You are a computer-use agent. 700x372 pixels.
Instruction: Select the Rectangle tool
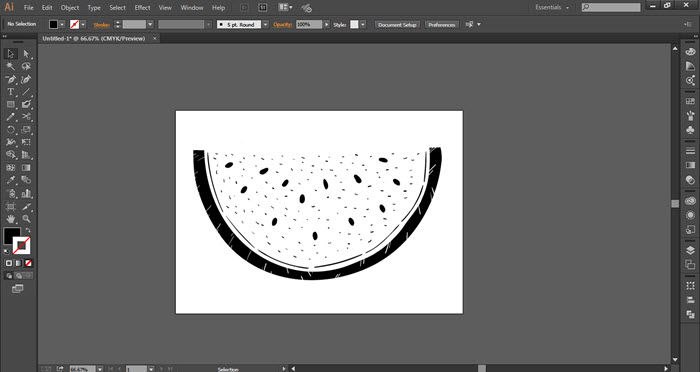coord(10,104)
